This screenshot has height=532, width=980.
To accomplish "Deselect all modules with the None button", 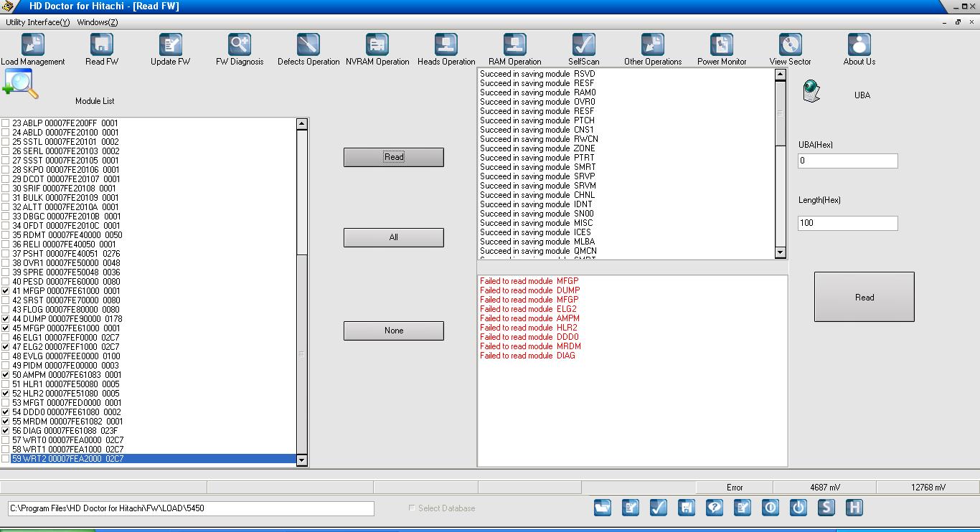I will pyautogui.click(x=394, y=331).
